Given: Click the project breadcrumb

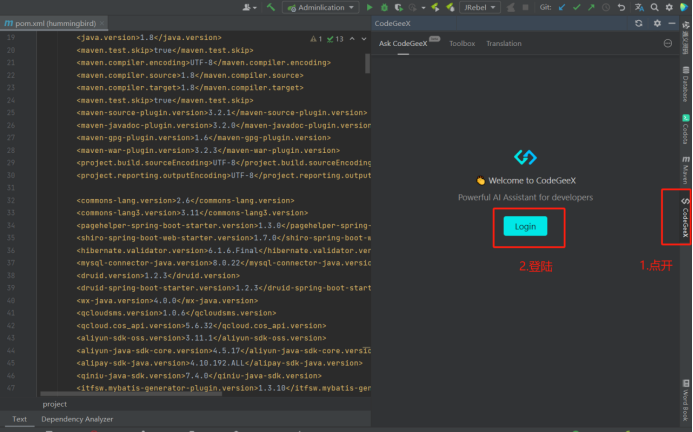Looking at the screenshot, I should pyautogui.click(x=54, y=404).
